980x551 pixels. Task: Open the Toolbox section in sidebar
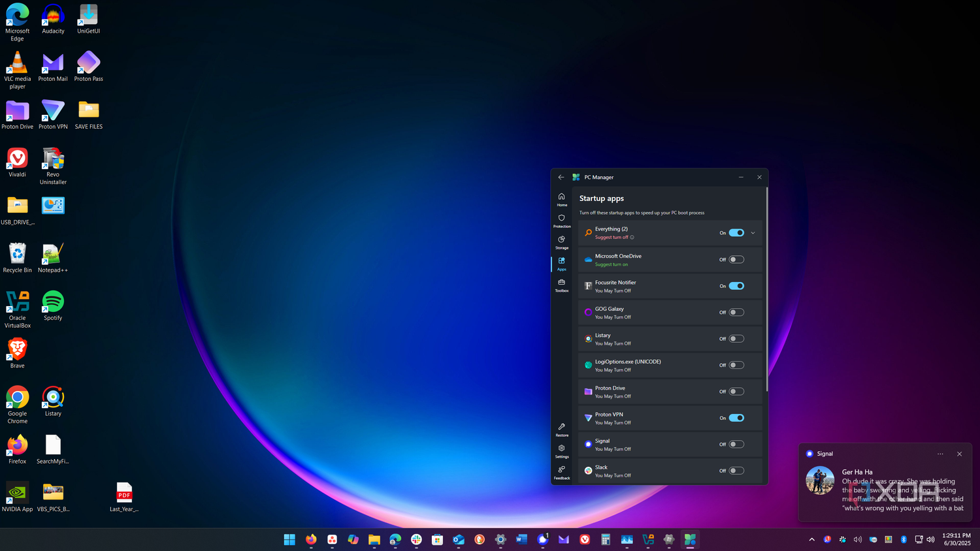click(x=561, y=285)
